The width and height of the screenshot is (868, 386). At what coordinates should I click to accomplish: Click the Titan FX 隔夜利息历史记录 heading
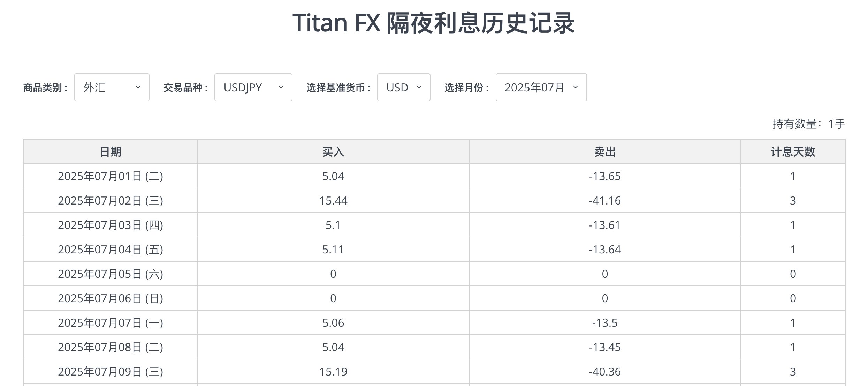click(434, 23)
